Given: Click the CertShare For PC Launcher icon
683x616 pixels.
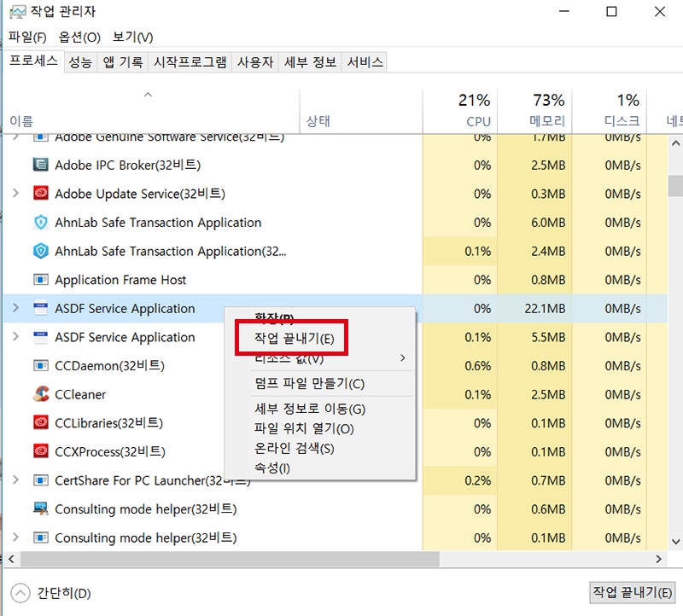Looking at the screenshot, I should [x=40, y=480].
